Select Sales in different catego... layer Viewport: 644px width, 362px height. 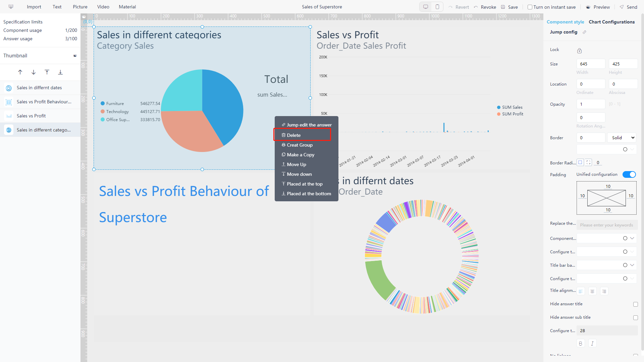[x=40, y=130]
